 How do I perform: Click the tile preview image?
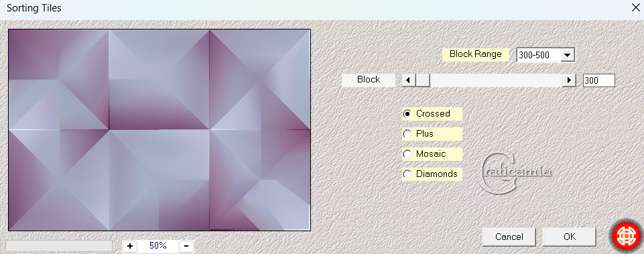pos(159,130)
